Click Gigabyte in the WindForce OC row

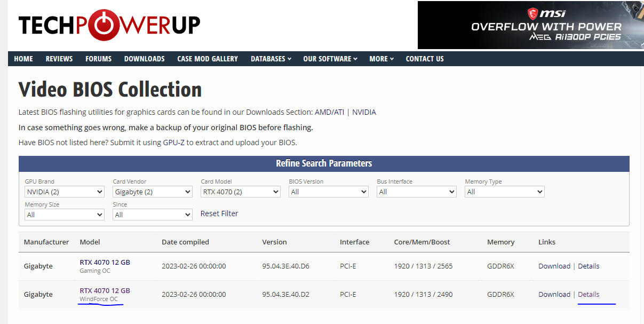[x=38, y=294]
